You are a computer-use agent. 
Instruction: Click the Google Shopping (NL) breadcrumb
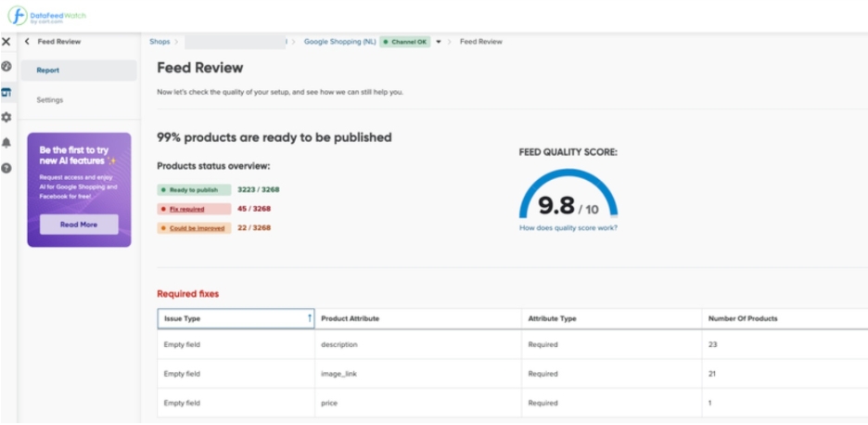coord(339,42)
